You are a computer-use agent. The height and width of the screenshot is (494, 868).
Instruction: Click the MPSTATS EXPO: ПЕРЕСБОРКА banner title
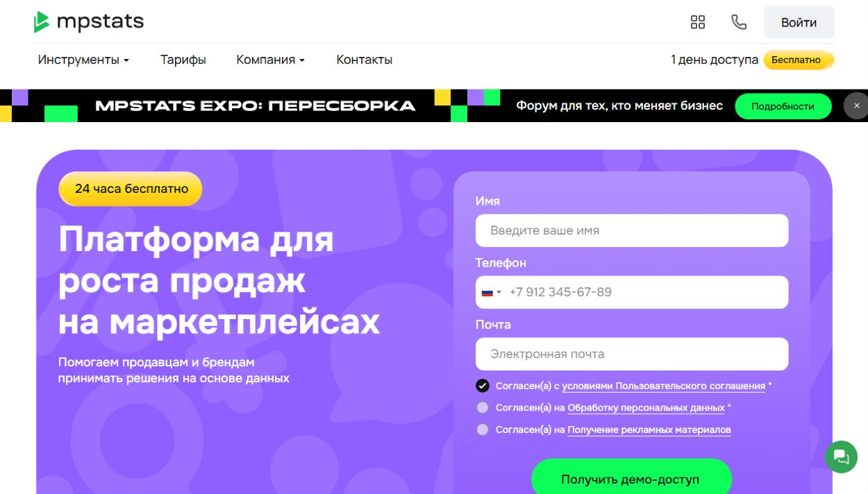tap(255, 106)
